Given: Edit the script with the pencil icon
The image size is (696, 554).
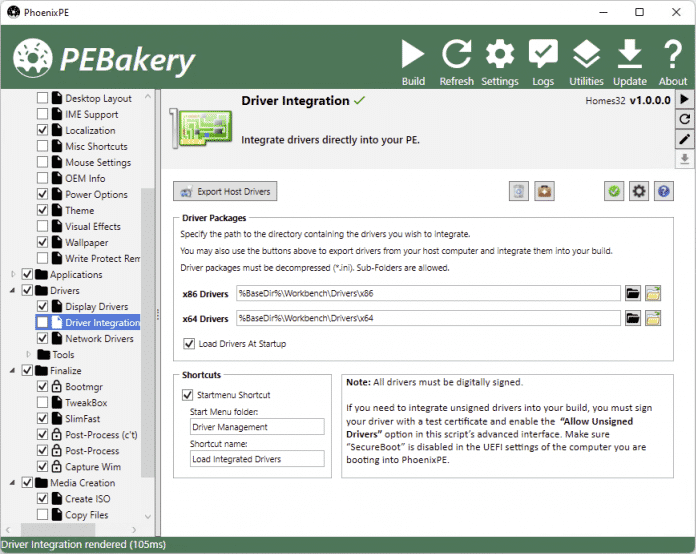Looking at the screenshot, I should (685, 139).
